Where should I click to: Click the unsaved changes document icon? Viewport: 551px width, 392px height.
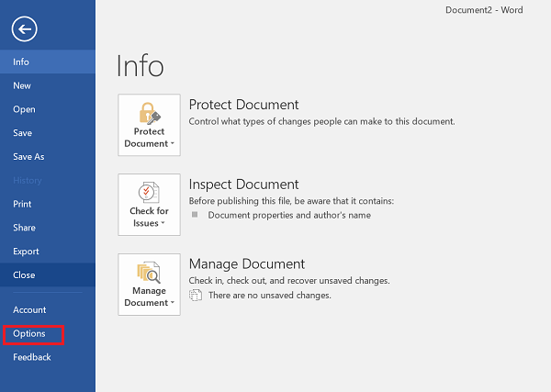tap(196, 295)
